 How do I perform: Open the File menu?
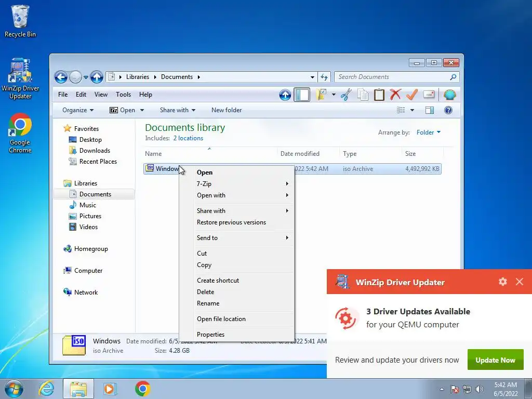63,95
